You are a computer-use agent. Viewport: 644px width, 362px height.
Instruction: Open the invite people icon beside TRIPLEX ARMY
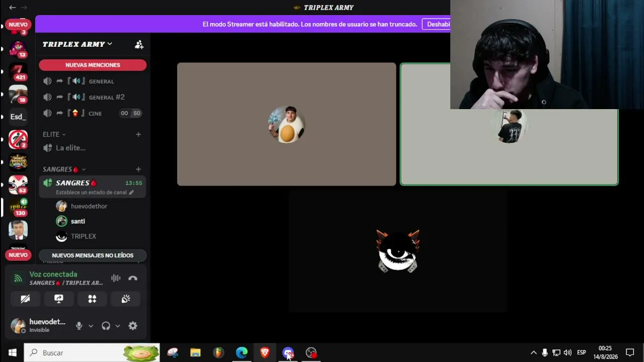(x=139, y=45)
